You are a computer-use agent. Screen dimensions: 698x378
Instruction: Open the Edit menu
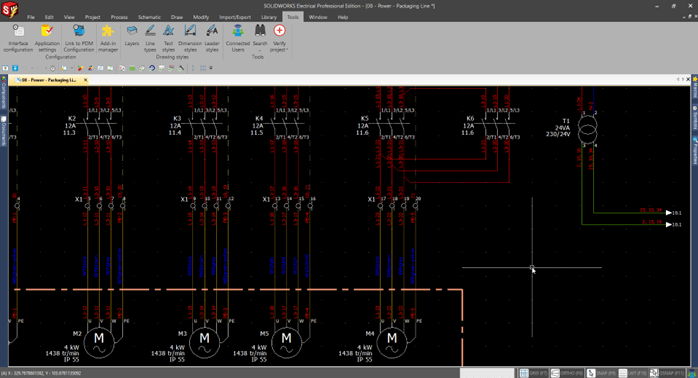tap(49, 17)
